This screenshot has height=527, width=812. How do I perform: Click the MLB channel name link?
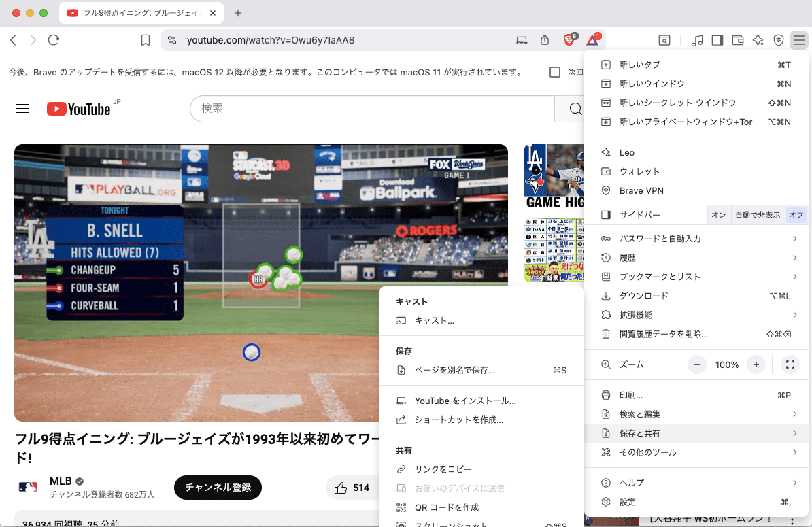61,481
